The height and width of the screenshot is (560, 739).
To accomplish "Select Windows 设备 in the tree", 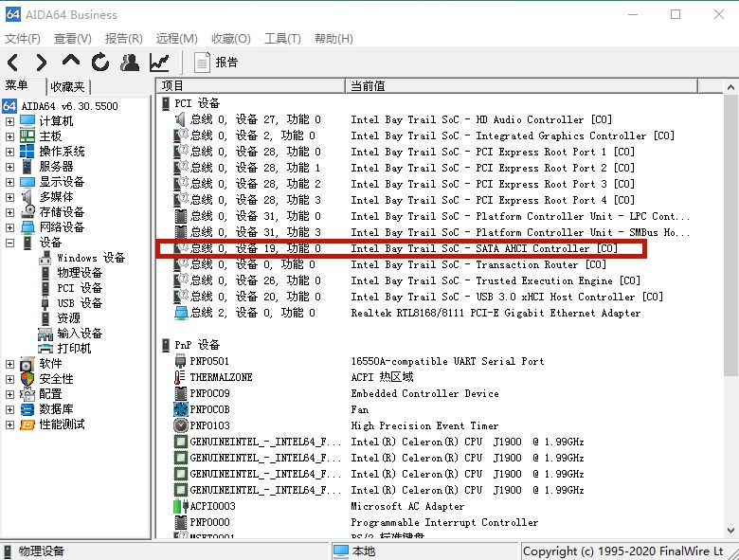I will point(91,258).
